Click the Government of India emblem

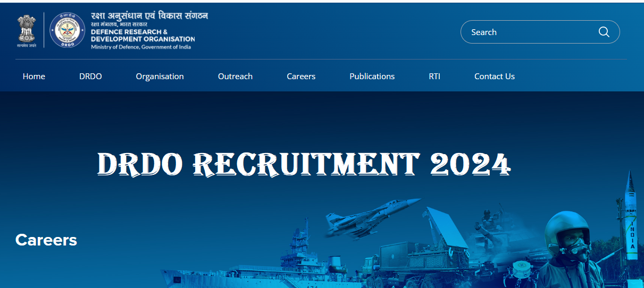tap(26, 31)
